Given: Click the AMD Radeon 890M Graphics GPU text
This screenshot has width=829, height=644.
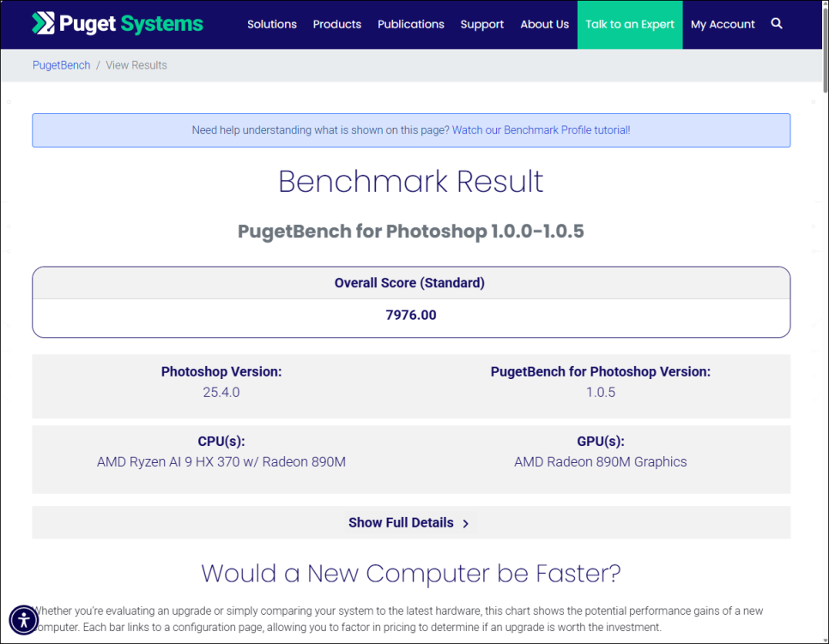Looking at the screenshot, I should click(x=600, y=462).
